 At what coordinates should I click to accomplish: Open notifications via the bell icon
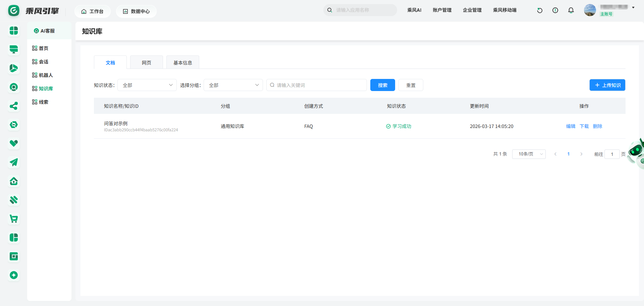571,10
